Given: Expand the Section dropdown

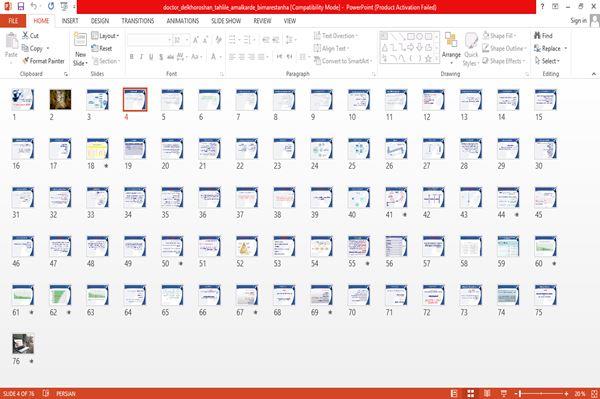Looking at the screenshot, I should pos(106,61).
